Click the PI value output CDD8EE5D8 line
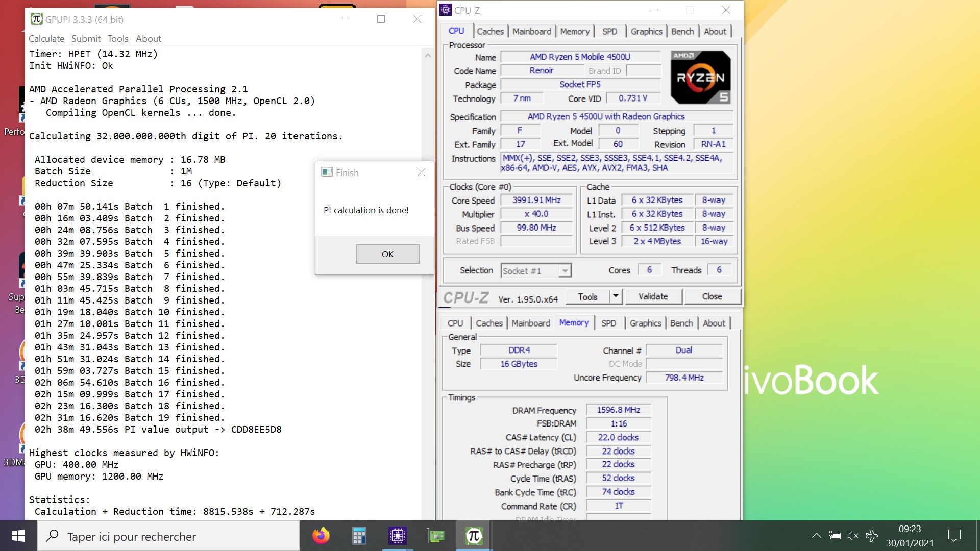980x551 pixels. coord(158,430)
